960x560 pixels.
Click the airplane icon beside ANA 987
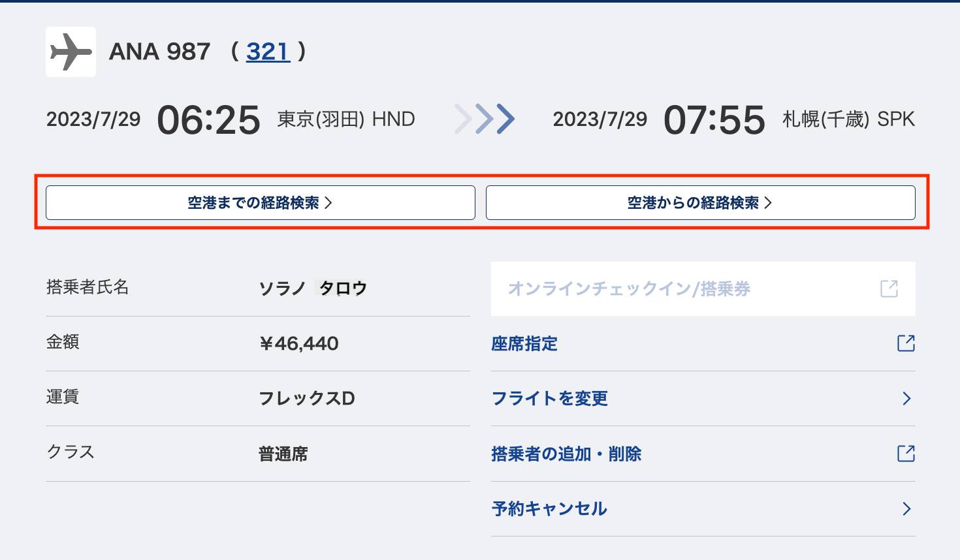[71, 52]
